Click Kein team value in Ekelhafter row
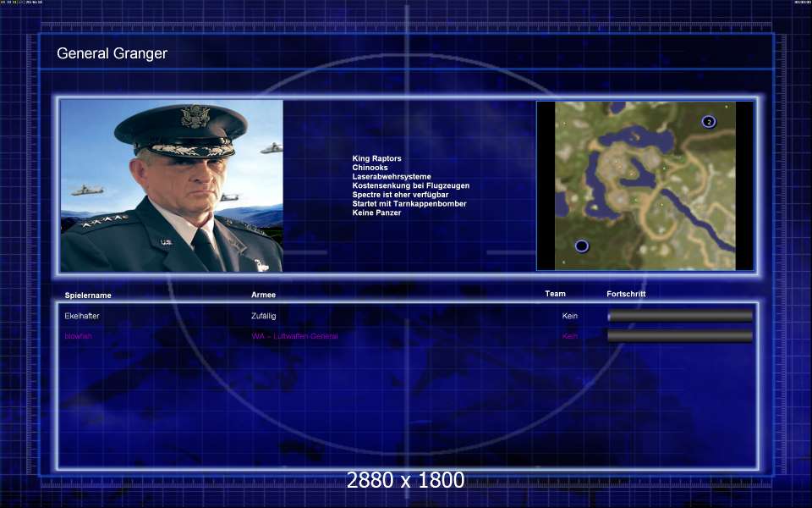Viewport: 812px width, 508px height. 569,316
